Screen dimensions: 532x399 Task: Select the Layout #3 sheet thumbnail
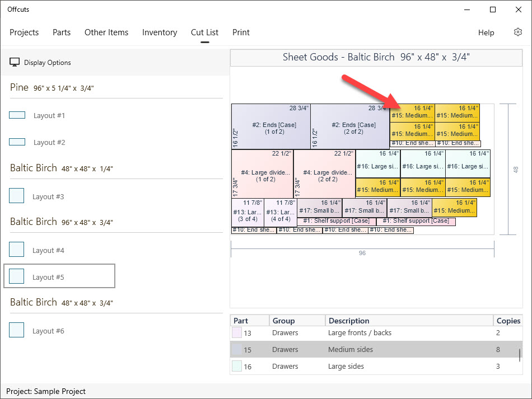[16, 196]
